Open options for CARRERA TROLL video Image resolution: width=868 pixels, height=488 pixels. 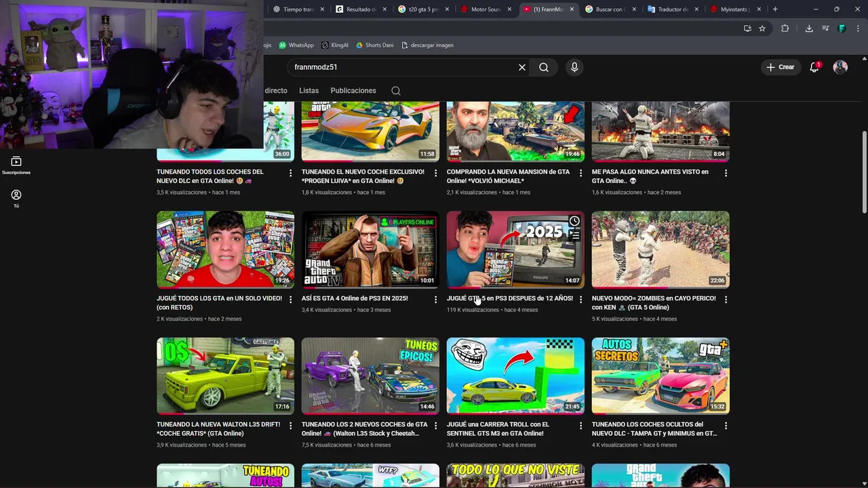point(580,426)
